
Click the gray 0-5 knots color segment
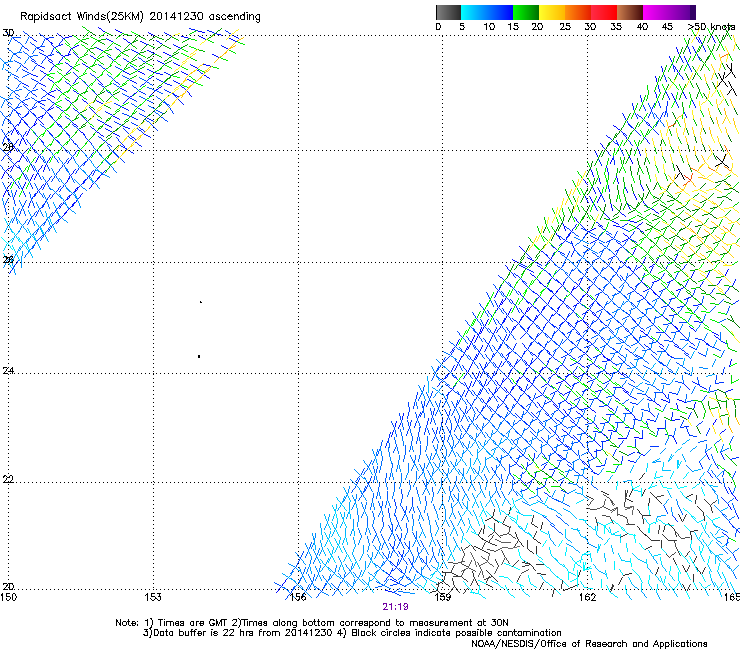click(x=448, y=12)
